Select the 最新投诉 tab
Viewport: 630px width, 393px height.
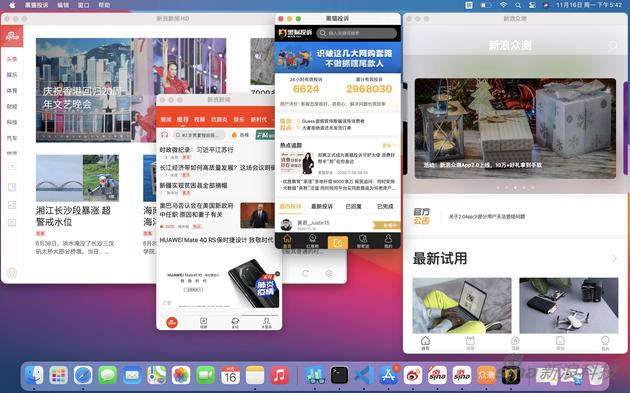click(322, 207)
